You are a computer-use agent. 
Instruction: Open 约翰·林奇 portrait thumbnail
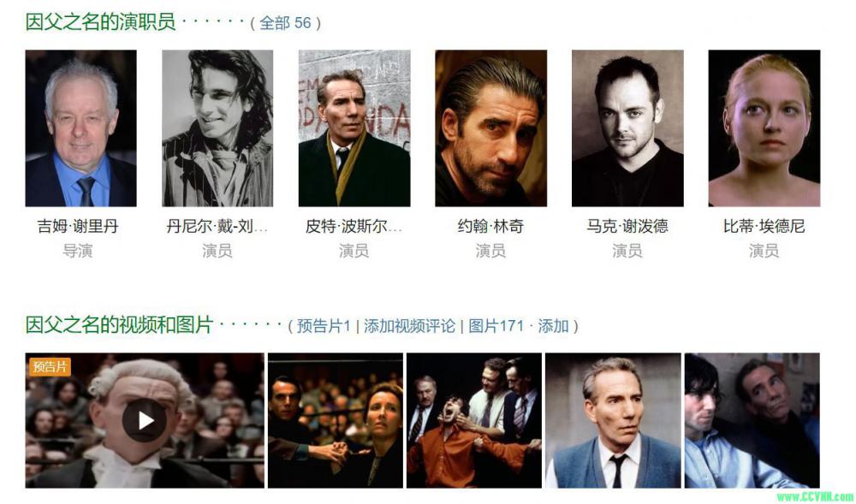(x=490, y=128)
